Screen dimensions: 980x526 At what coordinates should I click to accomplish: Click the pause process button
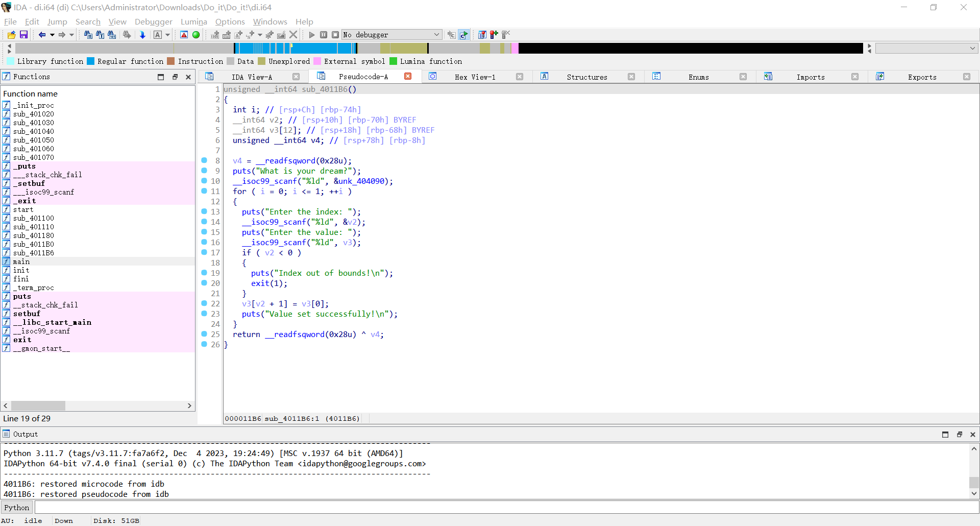click(324, 35)
